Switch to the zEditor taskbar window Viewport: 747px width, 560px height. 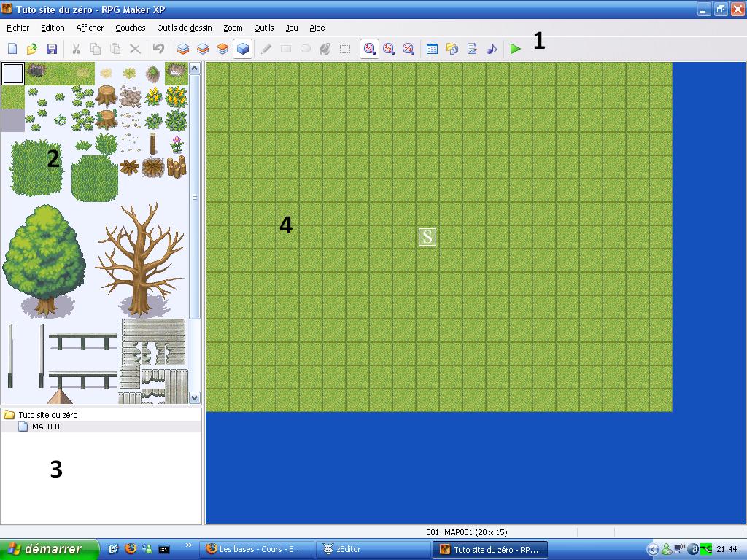pyautogui.click(x=373, y=549)
